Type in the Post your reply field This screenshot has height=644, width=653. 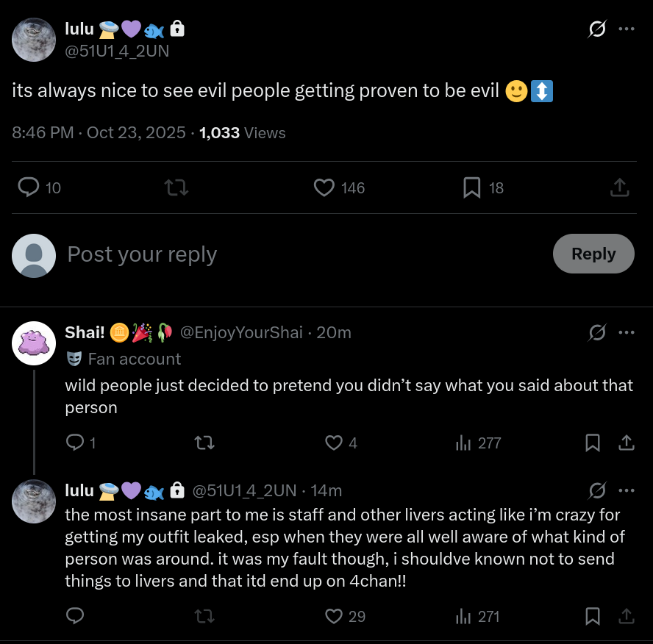coord(294,254)
